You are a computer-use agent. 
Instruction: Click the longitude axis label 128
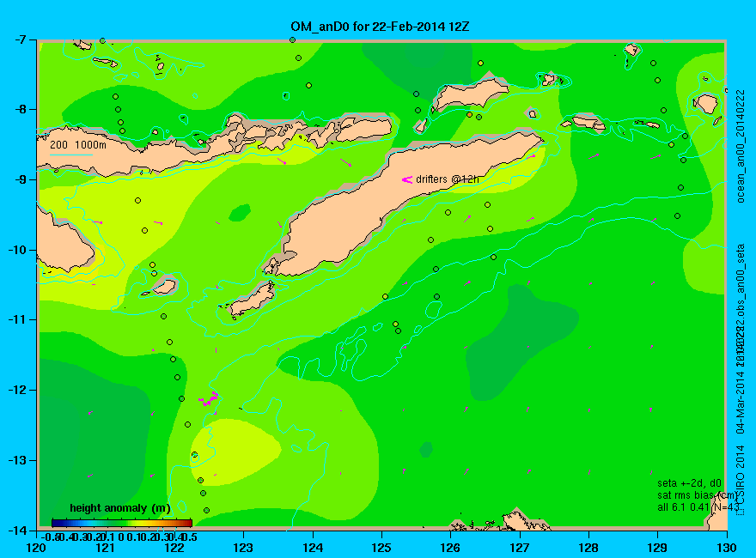click(588, 548)
